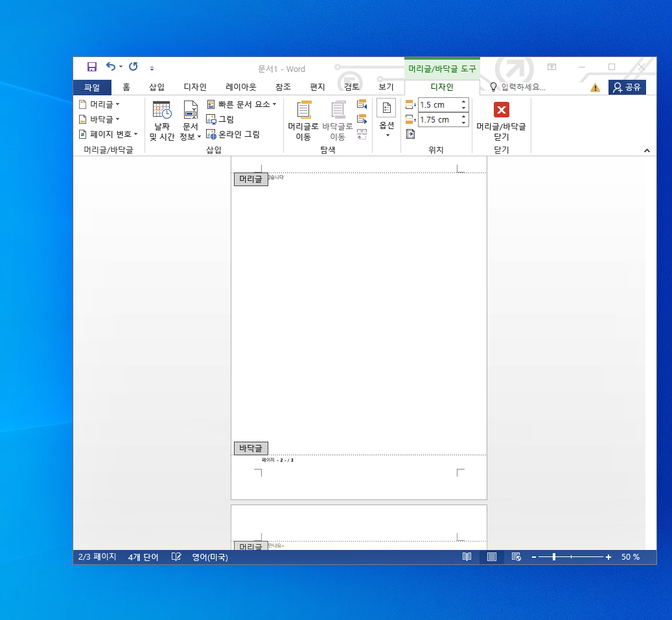Switch to Web Layout view
672x620 pixels.
coord(516,556)
